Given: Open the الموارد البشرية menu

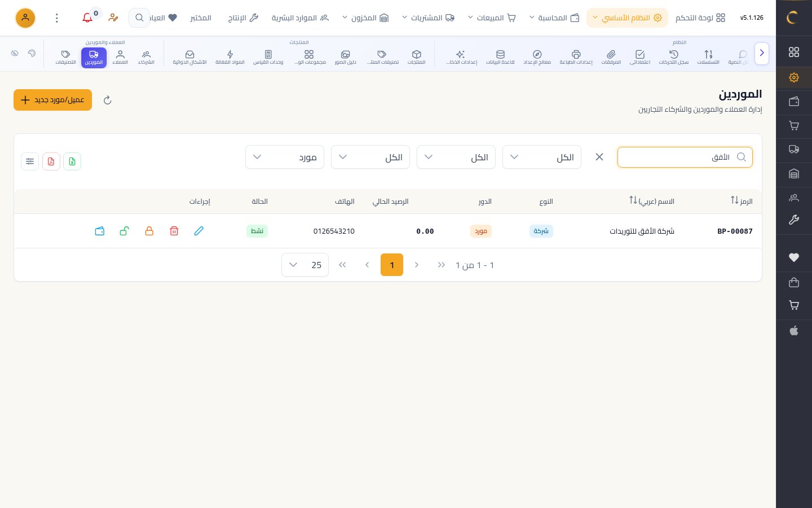Looking at the screenshot, I should [300, 18].
